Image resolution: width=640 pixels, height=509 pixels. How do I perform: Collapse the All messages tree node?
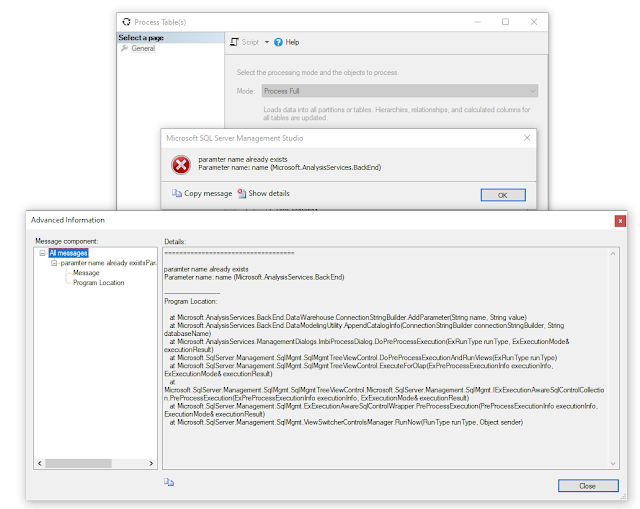tap(42, 253)
